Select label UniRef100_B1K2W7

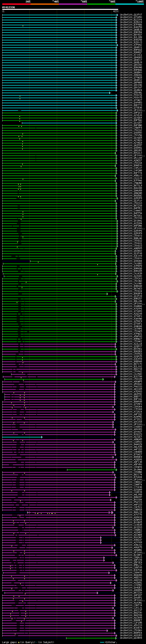(131, 538)
